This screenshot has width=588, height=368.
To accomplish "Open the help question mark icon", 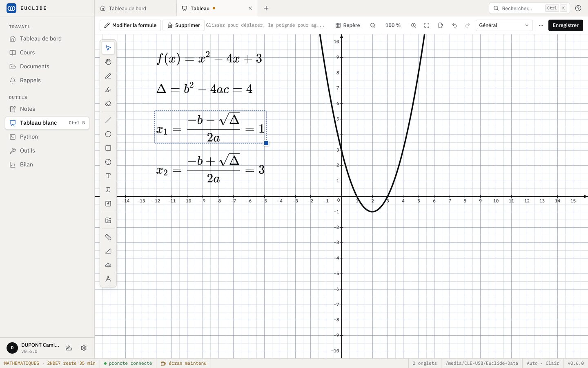I will click(578, 8).
